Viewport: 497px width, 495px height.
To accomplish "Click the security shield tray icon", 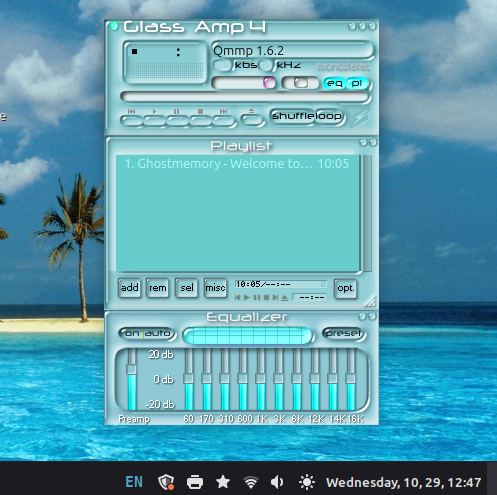I will [166, 482].
